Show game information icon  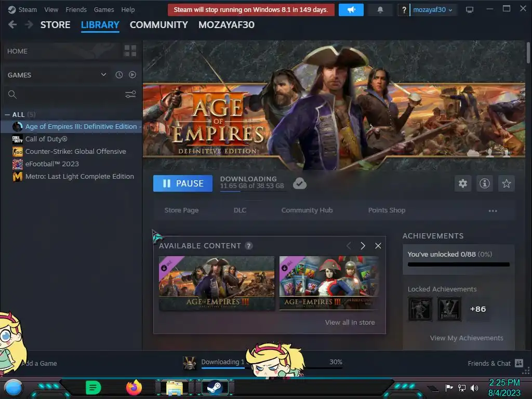485,183
